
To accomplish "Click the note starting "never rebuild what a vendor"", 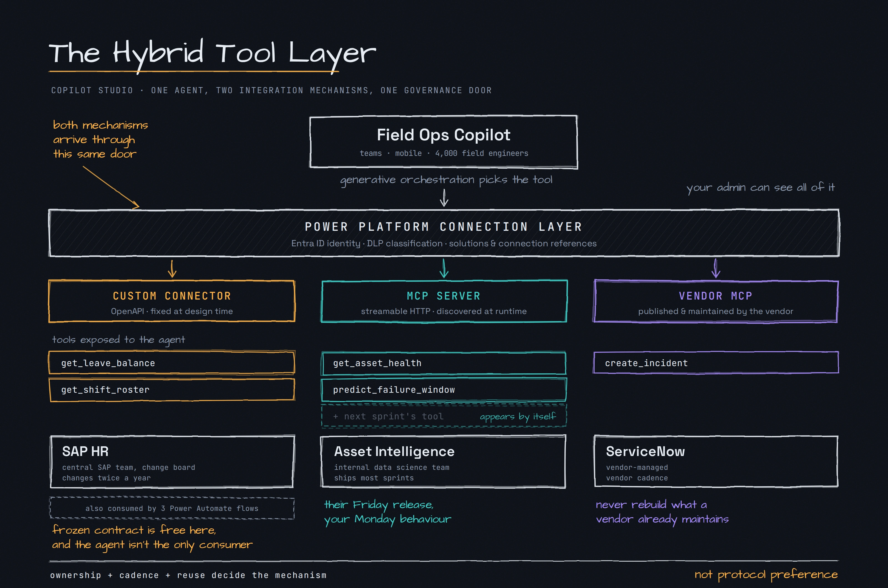I will point(662,512).
